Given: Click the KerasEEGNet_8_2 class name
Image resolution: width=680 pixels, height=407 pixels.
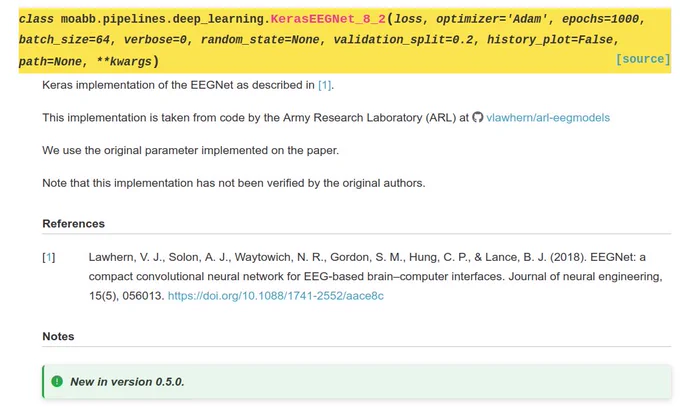Looking at the screenshot, I should [x=328, y=19].
